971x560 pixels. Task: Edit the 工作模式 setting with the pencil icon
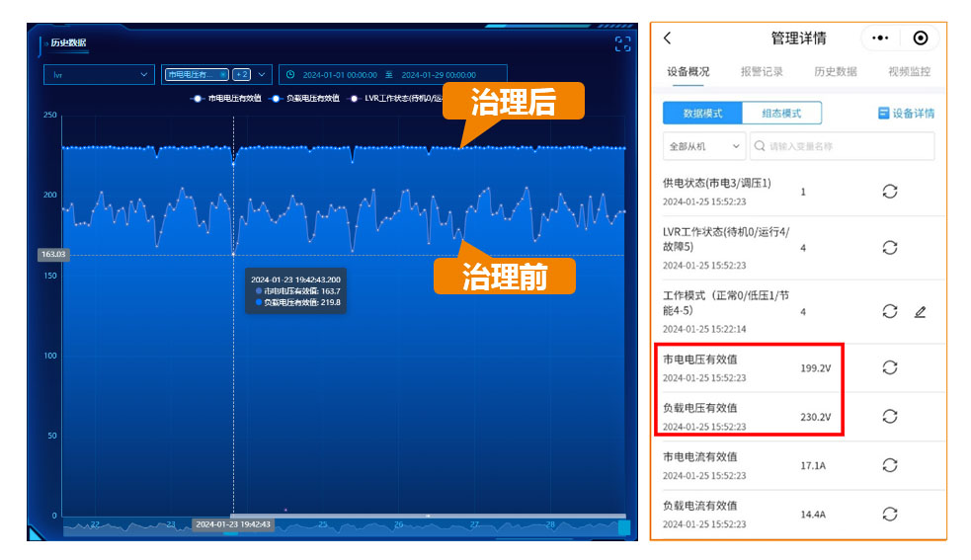pyautogui.click(x=920, y=312)
